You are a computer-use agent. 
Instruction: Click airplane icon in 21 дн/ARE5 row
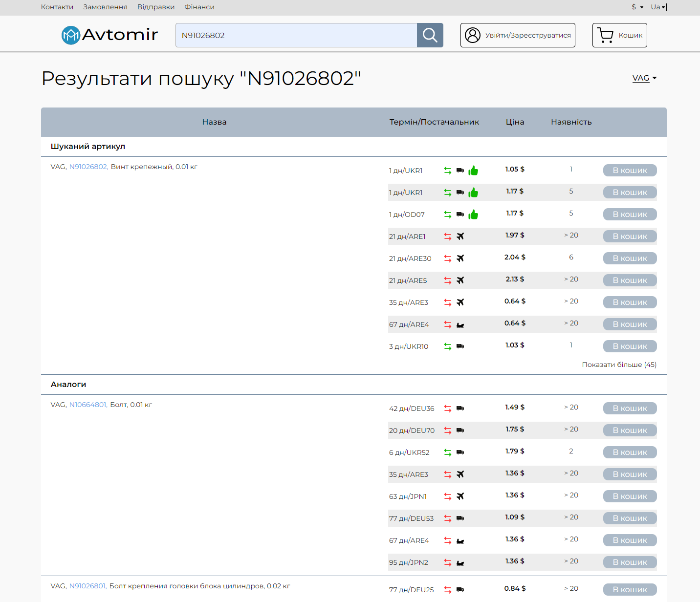click(460, 280)
